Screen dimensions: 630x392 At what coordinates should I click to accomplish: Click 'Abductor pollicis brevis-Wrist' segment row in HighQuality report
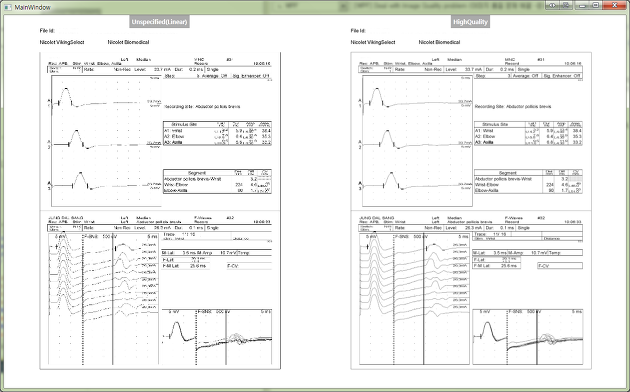(528, 179)
